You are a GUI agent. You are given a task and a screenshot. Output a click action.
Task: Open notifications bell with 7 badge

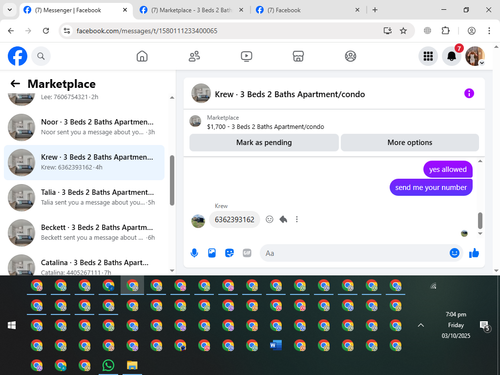[x=452, y=56]
